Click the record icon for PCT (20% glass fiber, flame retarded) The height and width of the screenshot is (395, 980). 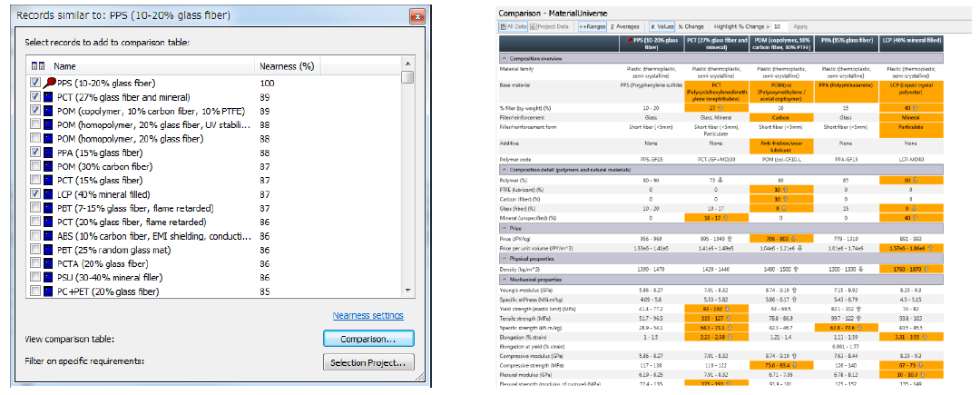pyautogui.click(x=49, y=222)
